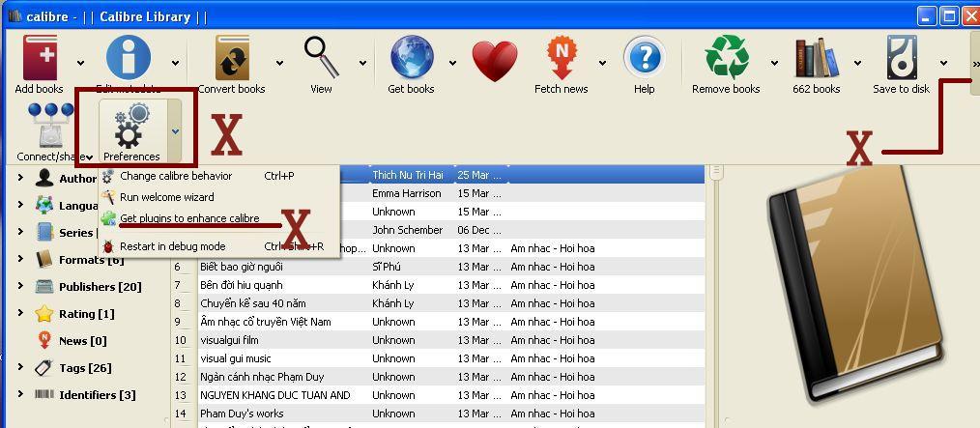Click the Preferences gears icon
Viewport: 980px width, 428px height.
[131, 126]
